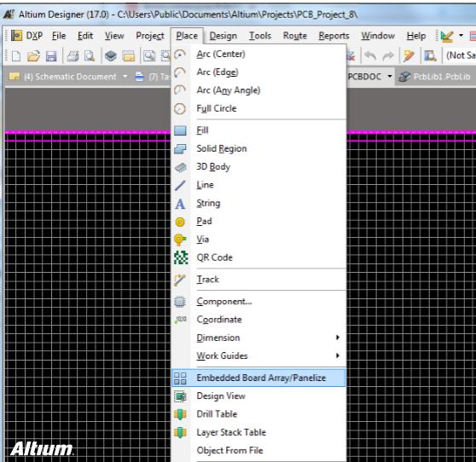Open the PCBDOC tab dropdown arrow
The image size is (476, 462).
[390, 77]
